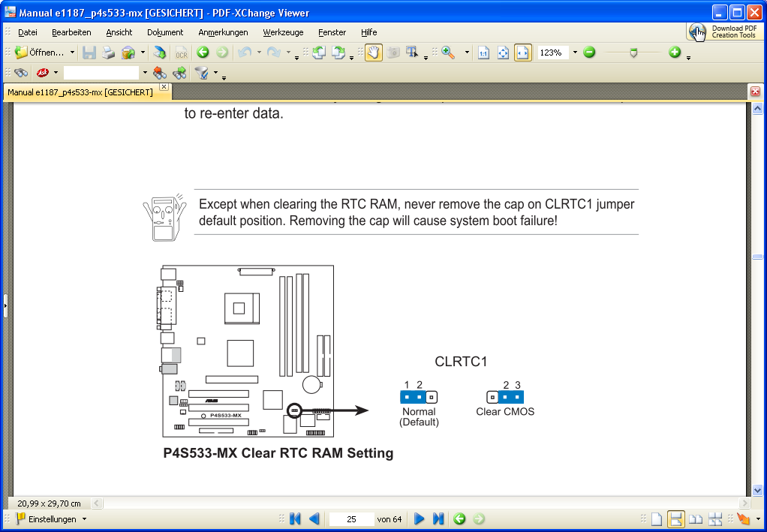767x532 pixels.
Task: Switch to facing pages layout
Action: [696, 518]
